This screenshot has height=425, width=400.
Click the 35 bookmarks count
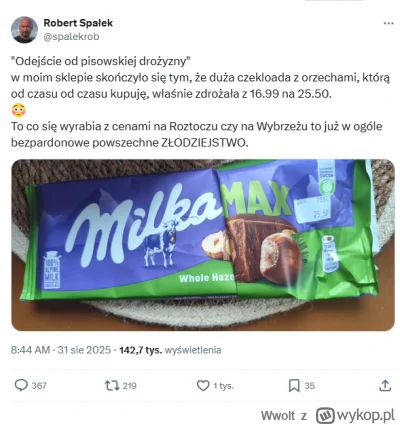tap(309, 386)
